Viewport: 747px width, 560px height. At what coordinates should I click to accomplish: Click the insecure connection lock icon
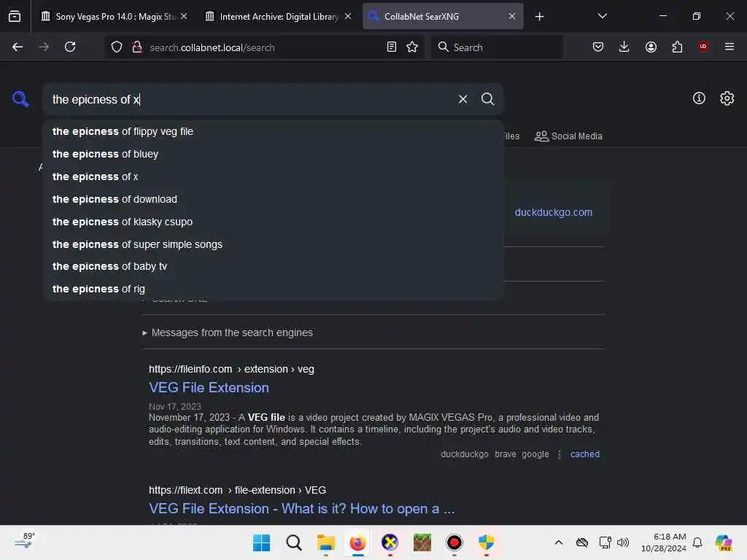pyautogui.click(x=137, y=47)
